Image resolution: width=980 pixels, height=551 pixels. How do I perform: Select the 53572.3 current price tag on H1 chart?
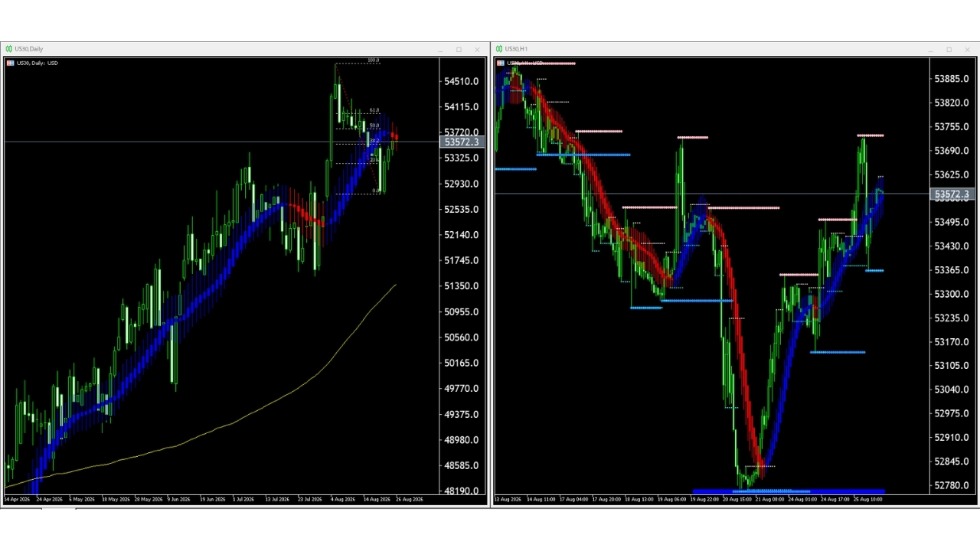[952, 195]
